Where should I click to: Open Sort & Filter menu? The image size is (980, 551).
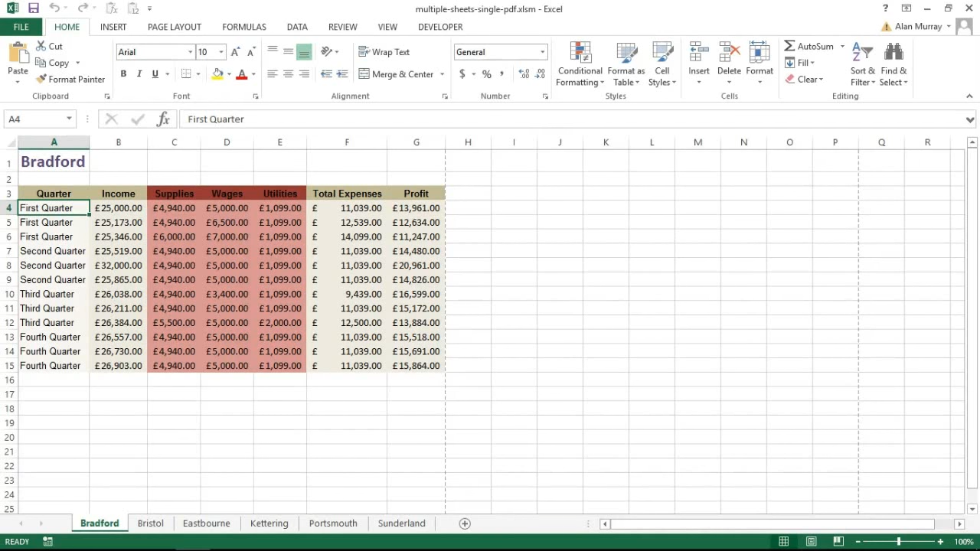point(863,64)
